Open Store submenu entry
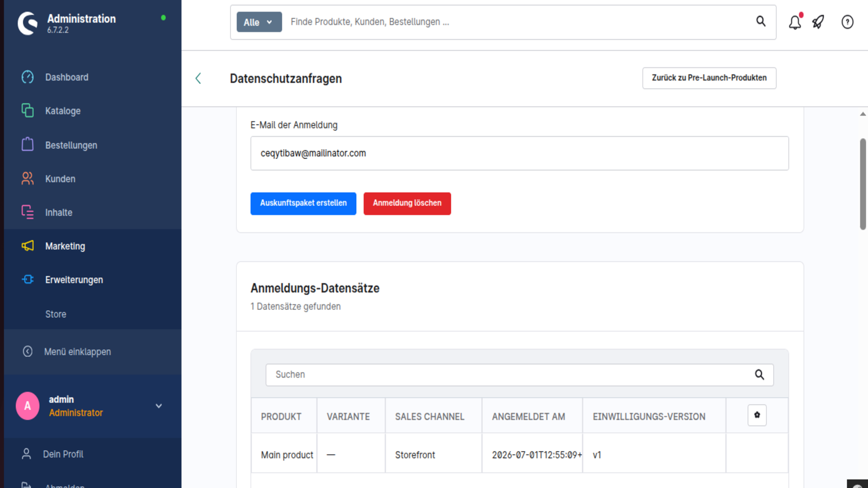This screenshot has width=868, height=488. (x=56, y=314)
